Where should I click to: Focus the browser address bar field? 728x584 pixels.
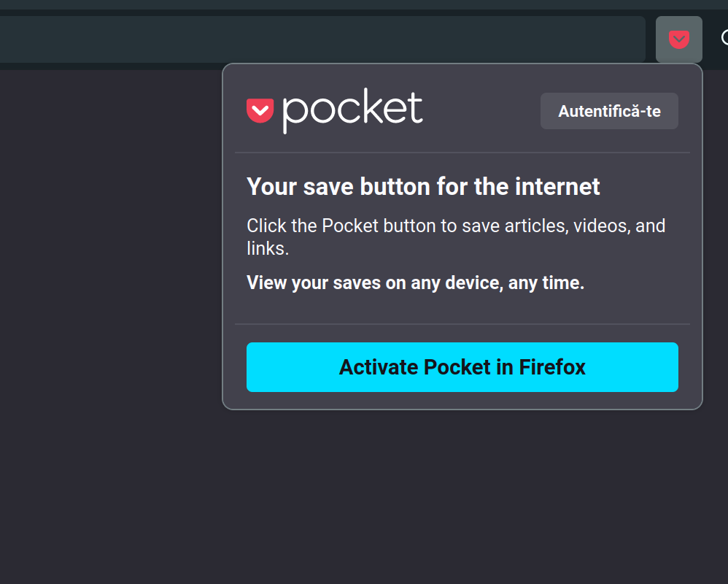[x=321, y=39]
